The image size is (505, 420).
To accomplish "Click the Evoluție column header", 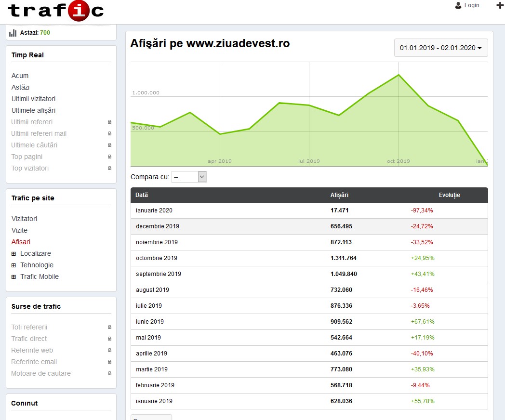I will [449, 195].
